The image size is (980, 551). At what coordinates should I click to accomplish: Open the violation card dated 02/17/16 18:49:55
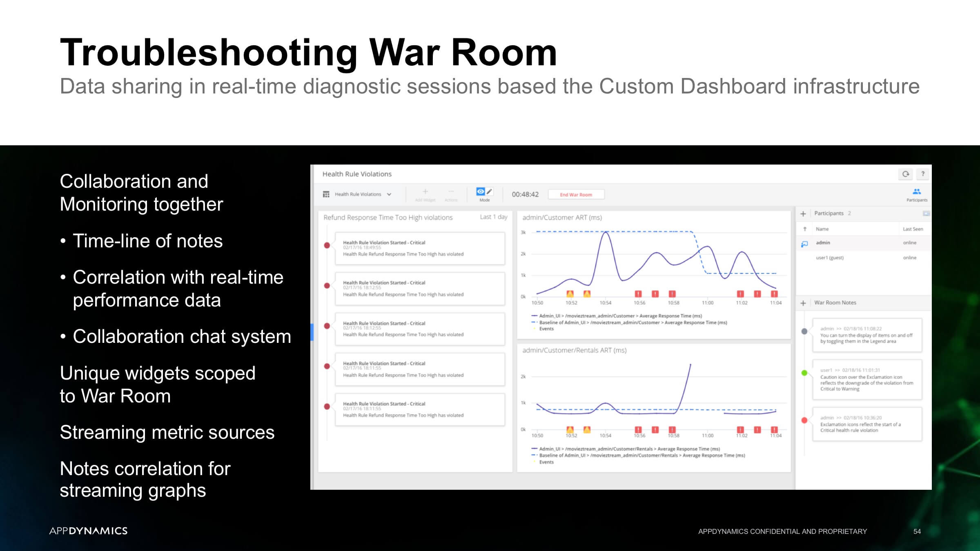(x=420, y=248)
